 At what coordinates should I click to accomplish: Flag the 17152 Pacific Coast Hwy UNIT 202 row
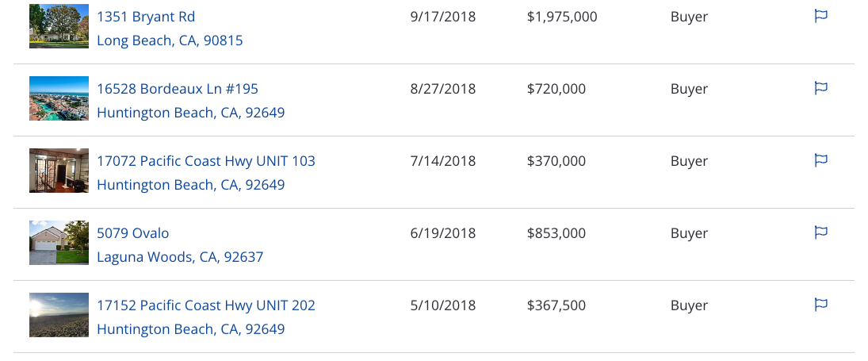[x=821, y=304]
